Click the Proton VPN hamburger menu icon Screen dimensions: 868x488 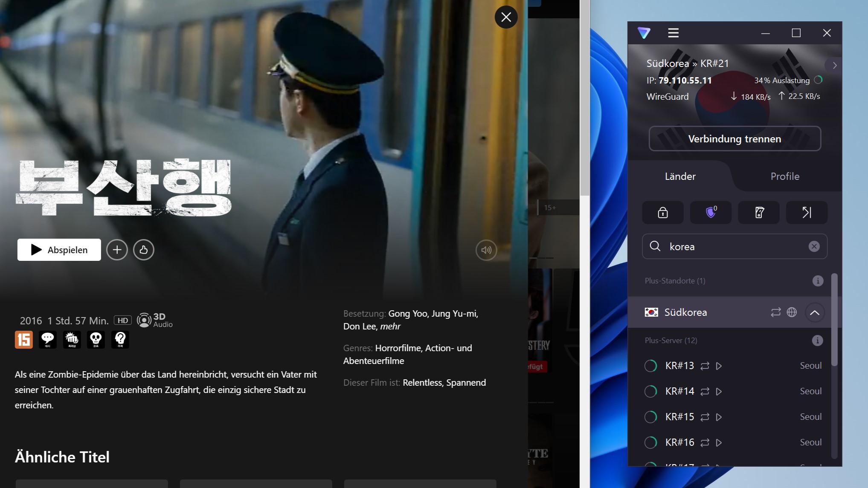pos(673,33)
